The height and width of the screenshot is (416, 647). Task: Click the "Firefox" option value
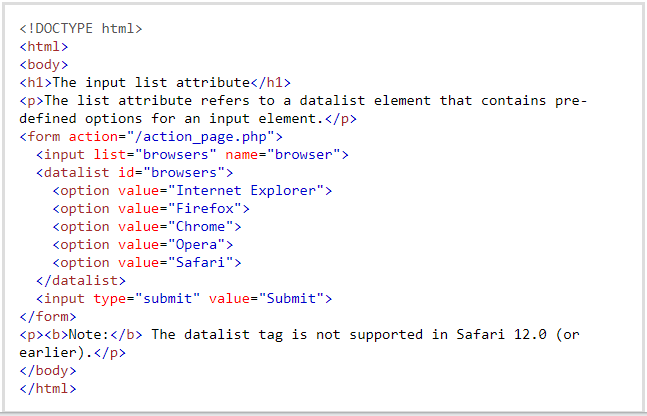[208, 208]
